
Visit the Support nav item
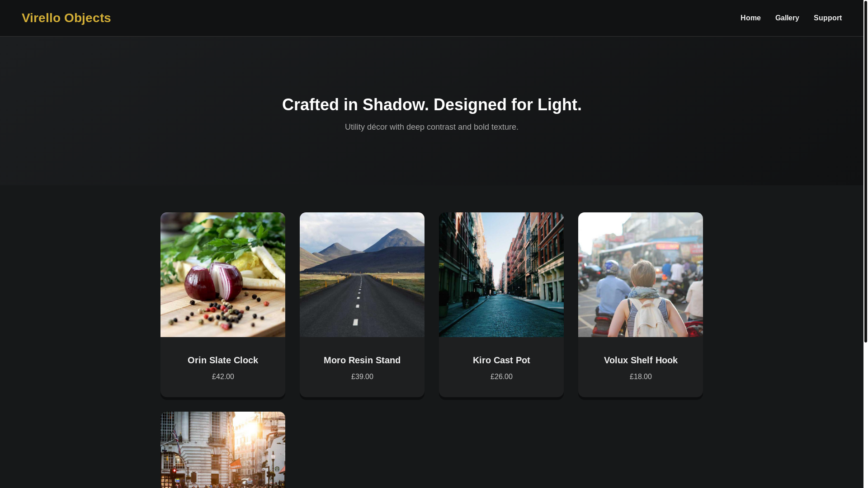tap(828, 18)
